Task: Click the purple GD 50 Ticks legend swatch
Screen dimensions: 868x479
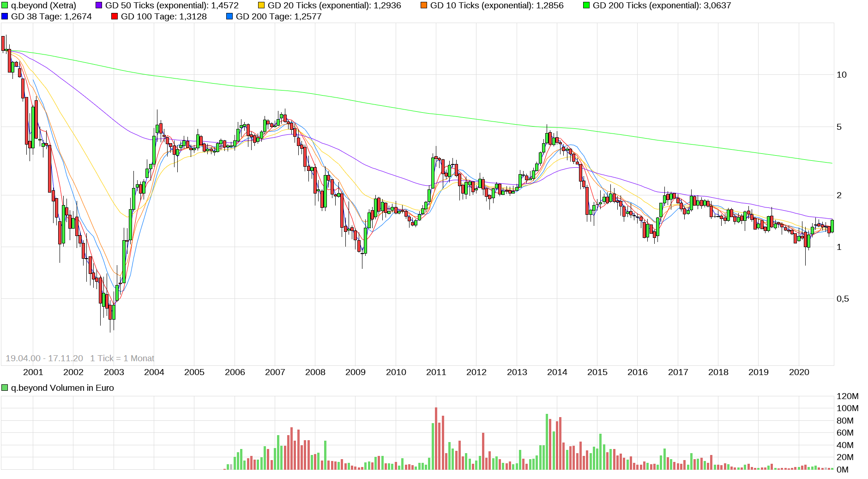Action: pyautogui.click(x=99, y=6)
